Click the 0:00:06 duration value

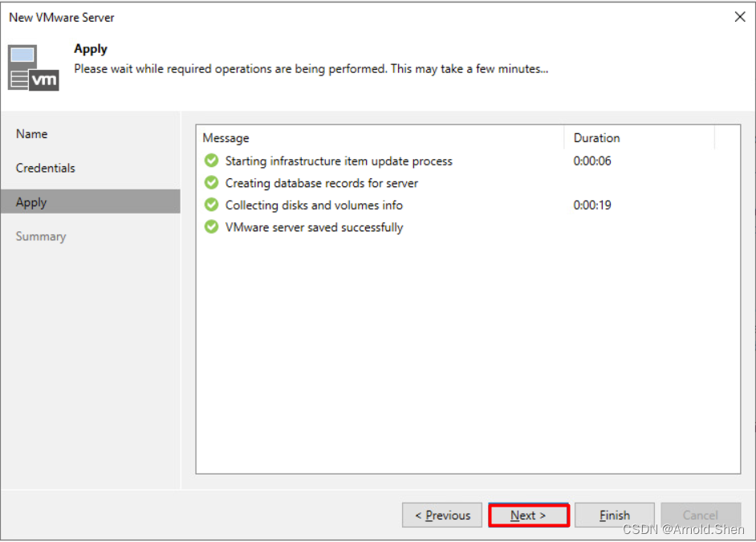pos(592,161)
